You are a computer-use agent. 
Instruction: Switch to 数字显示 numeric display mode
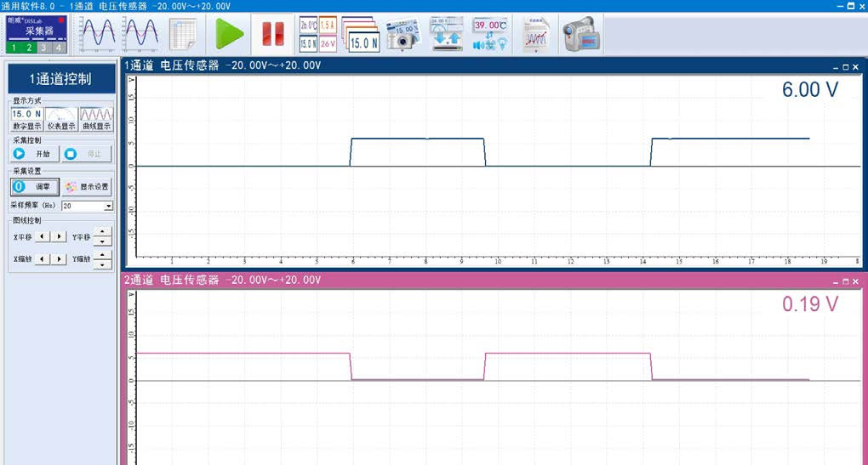[x=26, y=118]
